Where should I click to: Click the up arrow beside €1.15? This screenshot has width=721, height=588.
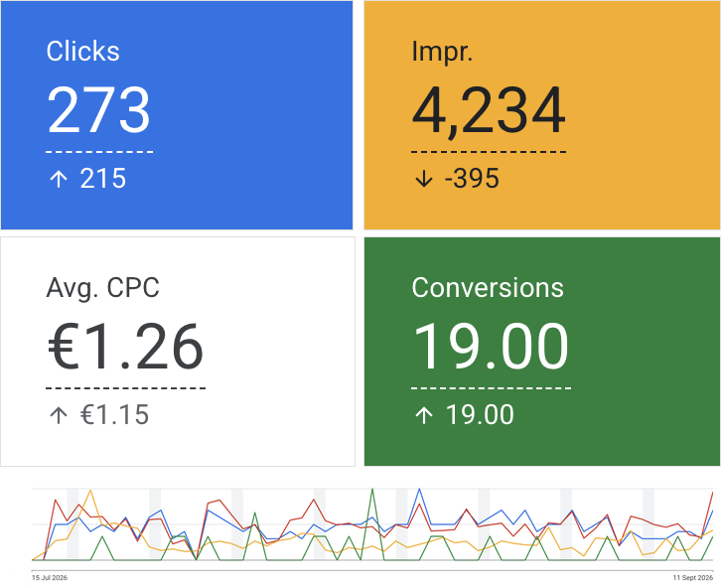pos(59,415)
